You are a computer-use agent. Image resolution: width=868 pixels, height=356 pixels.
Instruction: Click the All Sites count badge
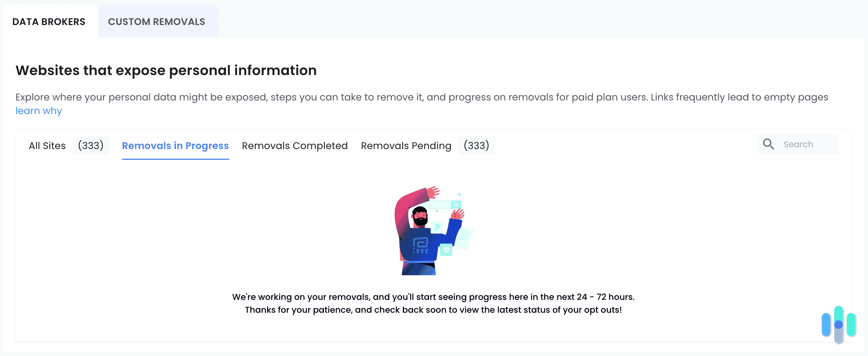coord(91,146)
